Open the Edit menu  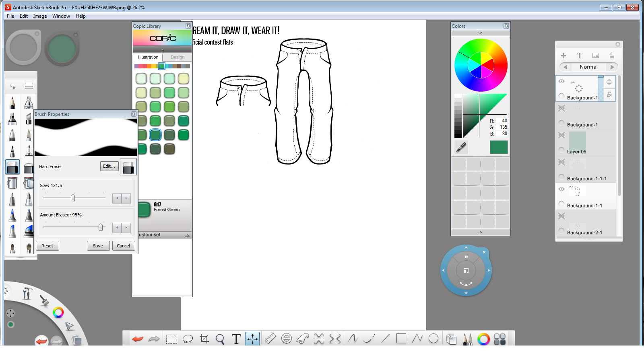[24, 16]
